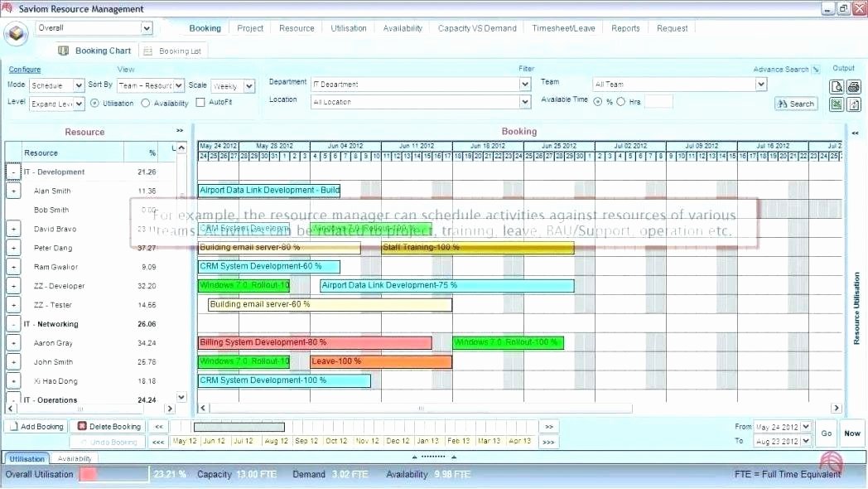Open the Scale Weekly dropdown
Screen dimensions: 868x489
point(249,86)
